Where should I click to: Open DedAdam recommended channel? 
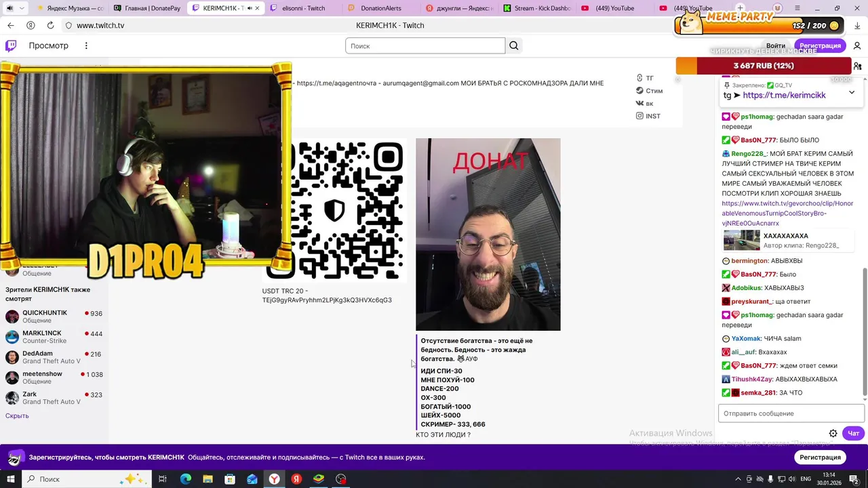click(54, 357)
